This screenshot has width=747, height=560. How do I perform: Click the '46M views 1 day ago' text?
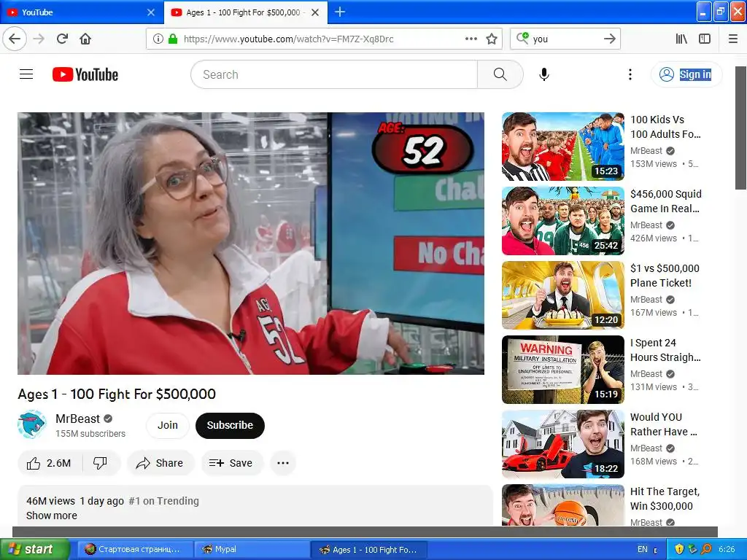(75, 501)
